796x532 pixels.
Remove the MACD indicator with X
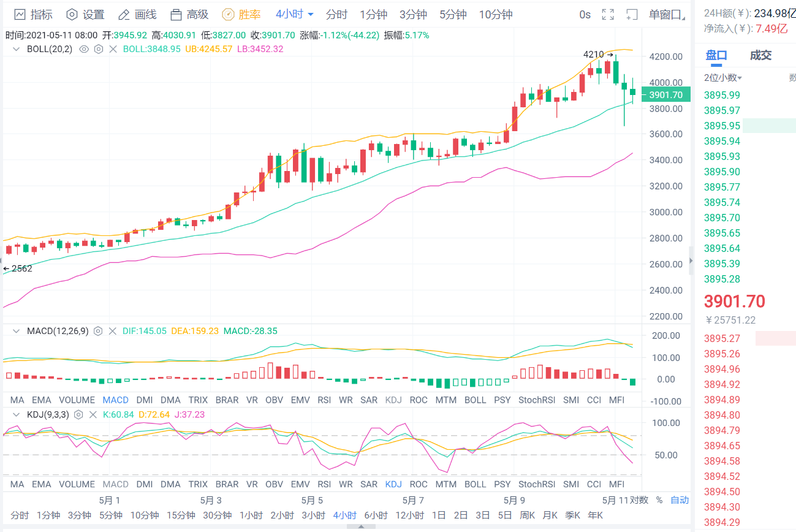(112, 331)
